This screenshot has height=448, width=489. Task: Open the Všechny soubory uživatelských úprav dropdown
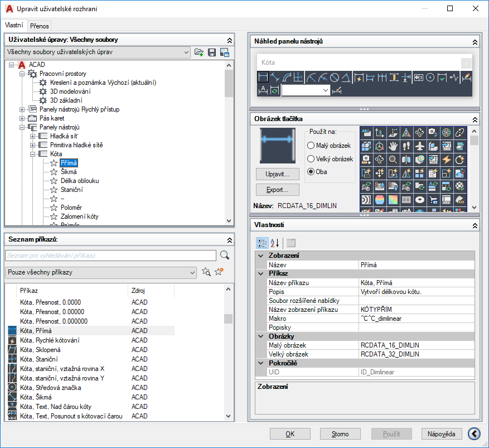98,52
